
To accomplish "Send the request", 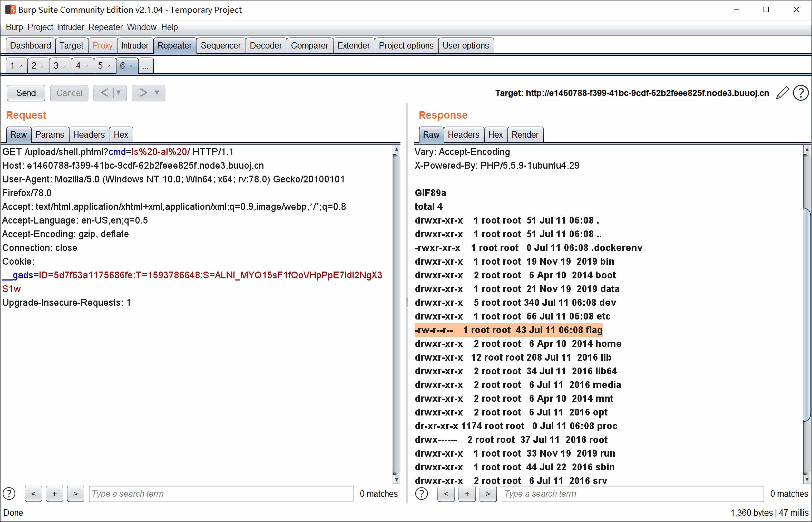I will 26,93.
